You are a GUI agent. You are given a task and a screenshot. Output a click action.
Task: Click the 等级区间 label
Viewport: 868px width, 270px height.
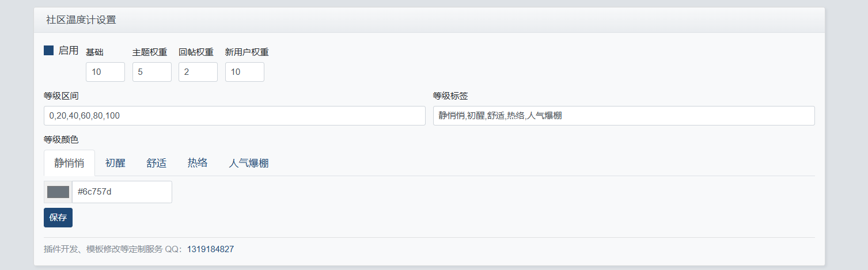(61, 96)
